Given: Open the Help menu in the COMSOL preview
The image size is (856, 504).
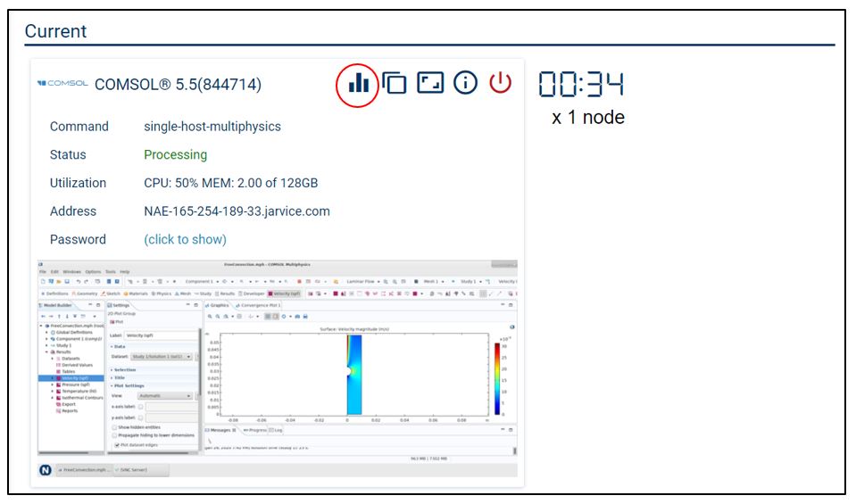Looking at the screenshot, I should tap(125, 272).
